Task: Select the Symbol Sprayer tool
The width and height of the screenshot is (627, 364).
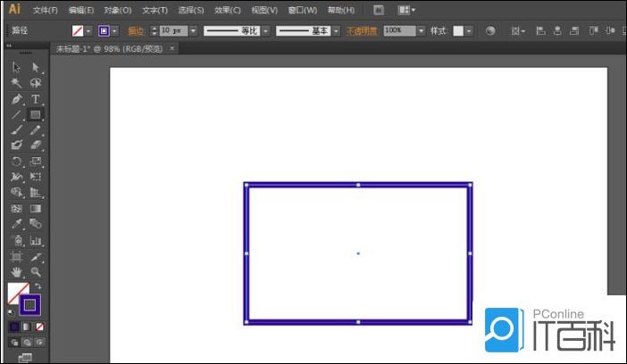Action: [16, 241]
